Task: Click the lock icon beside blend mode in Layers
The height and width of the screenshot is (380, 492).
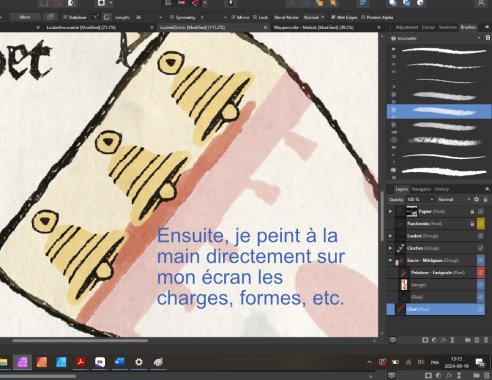Action: pos(486,199)
